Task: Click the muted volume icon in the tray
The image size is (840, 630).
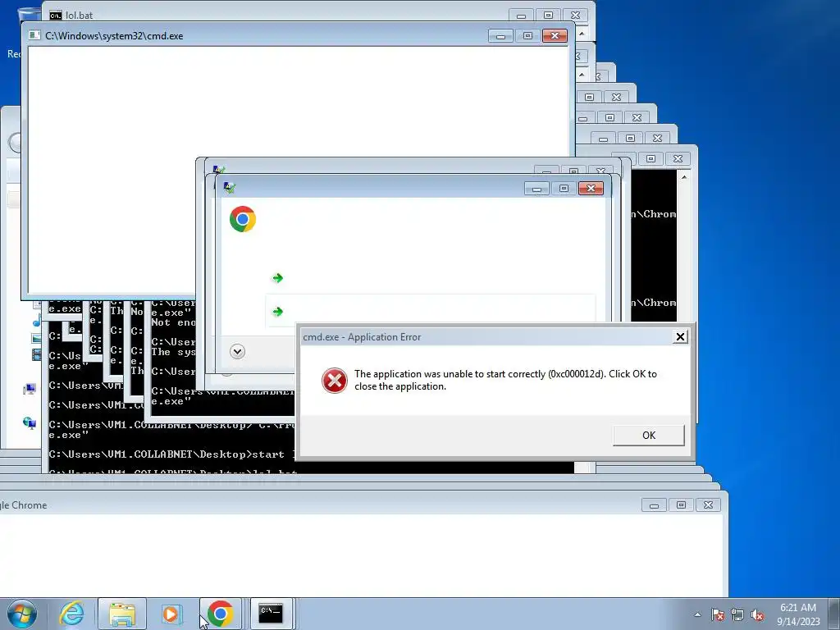Action: click(757, 614)
